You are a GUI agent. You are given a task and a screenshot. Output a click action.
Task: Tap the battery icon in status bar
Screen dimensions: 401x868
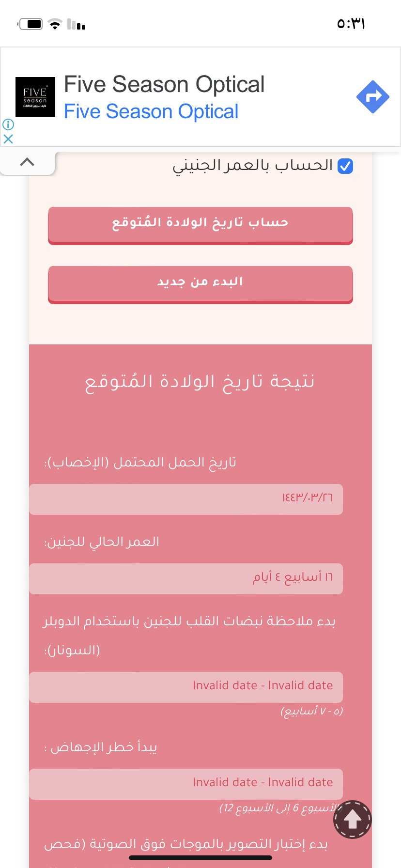[x=31, y=24]
